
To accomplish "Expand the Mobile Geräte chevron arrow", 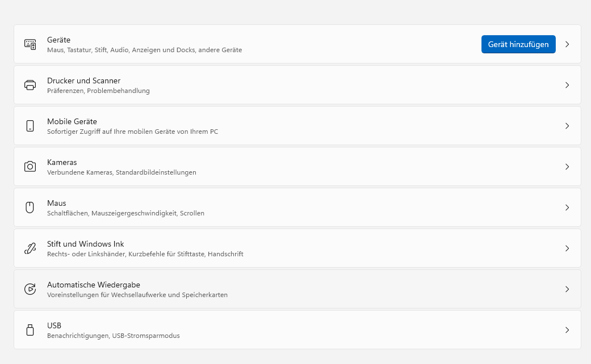I will point(567,126).
